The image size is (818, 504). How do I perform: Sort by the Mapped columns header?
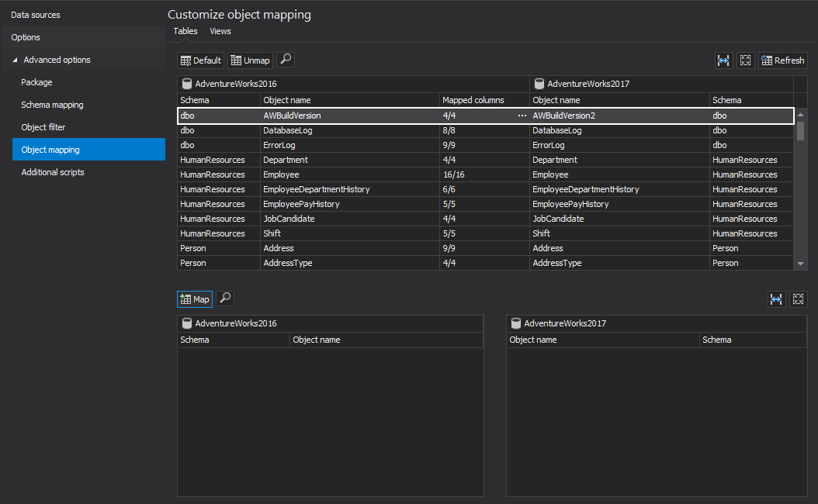point(473,100)
